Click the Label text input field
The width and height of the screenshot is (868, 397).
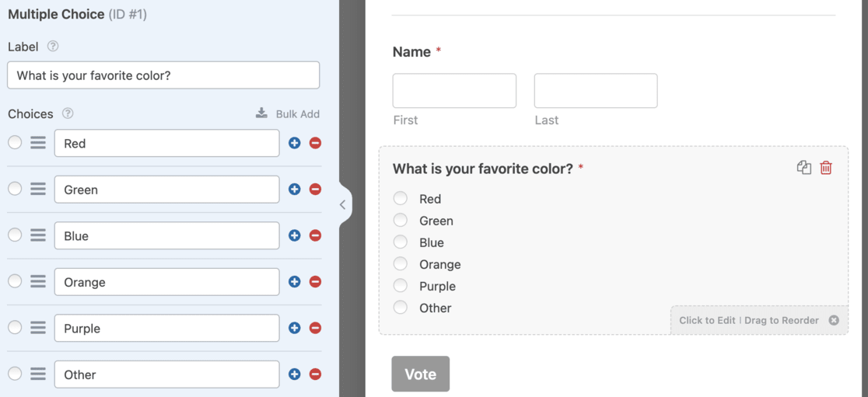(x=163, y=75)
